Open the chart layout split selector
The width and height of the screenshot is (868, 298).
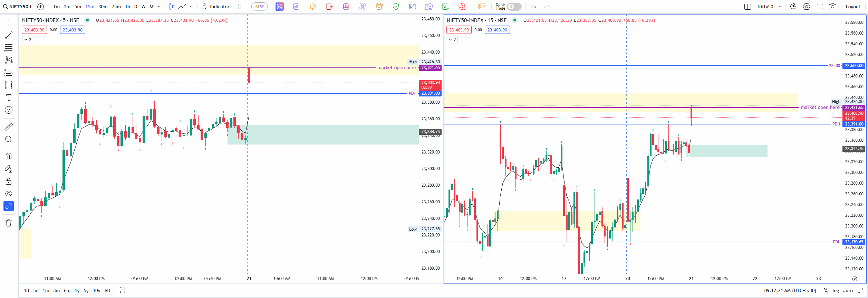click(748, 7)
